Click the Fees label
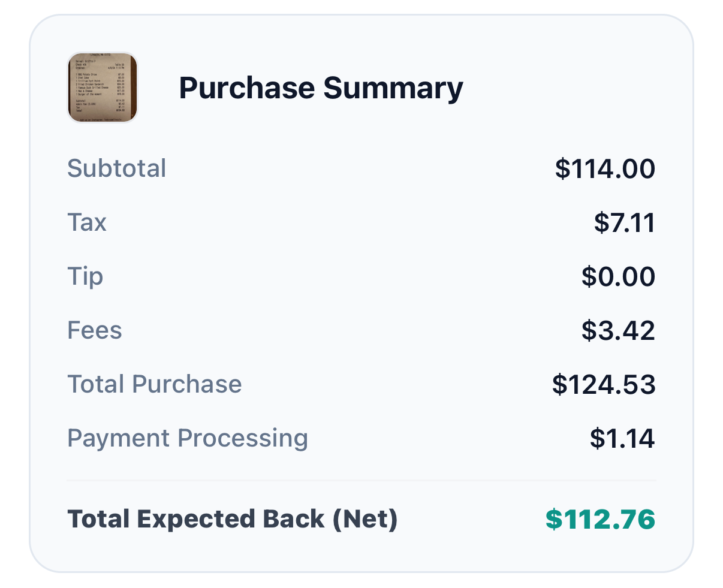The height and width of the screenshot is (588, 723). [95, 330]
